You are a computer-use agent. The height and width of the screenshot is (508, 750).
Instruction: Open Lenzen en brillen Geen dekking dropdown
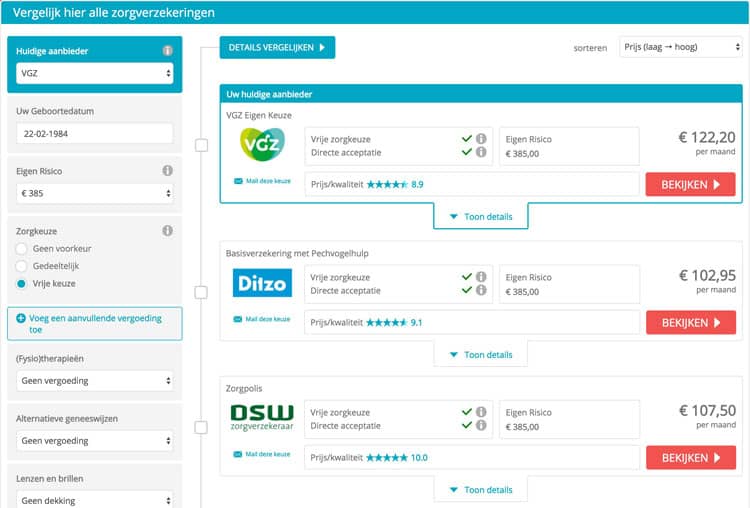(95, 499)
